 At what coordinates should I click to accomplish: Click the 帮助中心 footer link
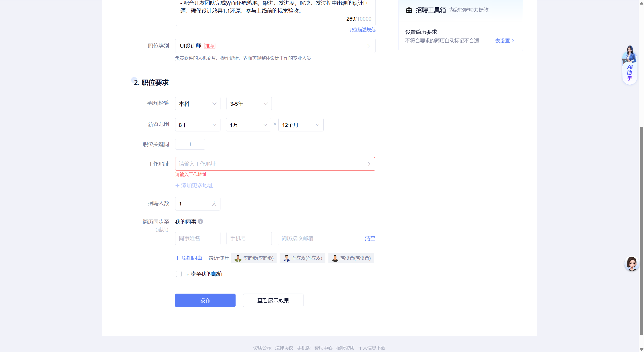click(323, 348)
